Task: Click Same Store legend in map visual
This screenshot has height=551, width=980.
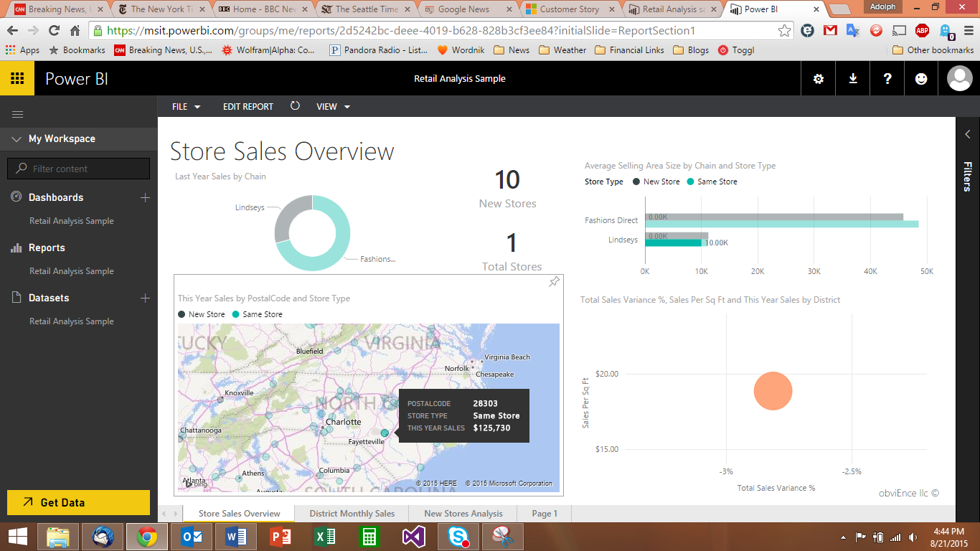Action: pos(258,314)
